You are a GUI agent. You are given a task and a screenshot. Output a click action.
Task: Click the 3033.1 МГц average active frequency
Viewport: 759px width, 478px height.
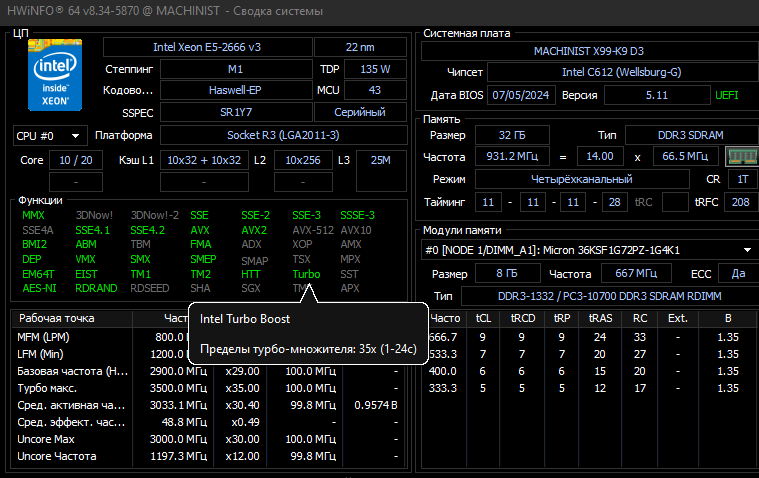178,405
